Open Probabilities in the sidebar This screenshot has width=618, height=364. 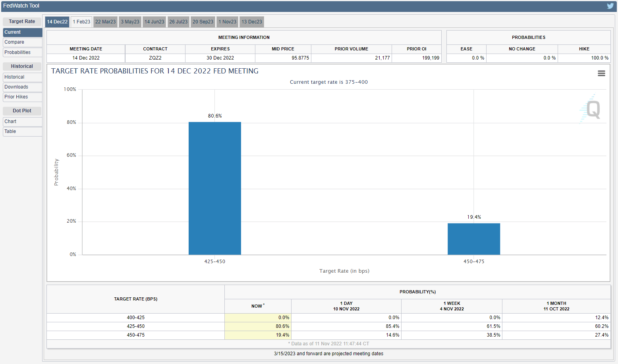tap(23, 52)
